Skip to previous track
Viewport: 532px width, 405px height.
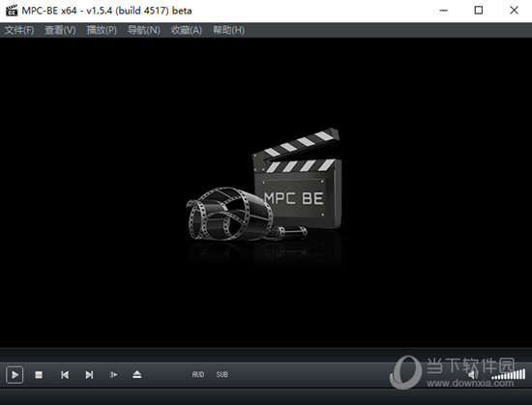pos(65,375)
